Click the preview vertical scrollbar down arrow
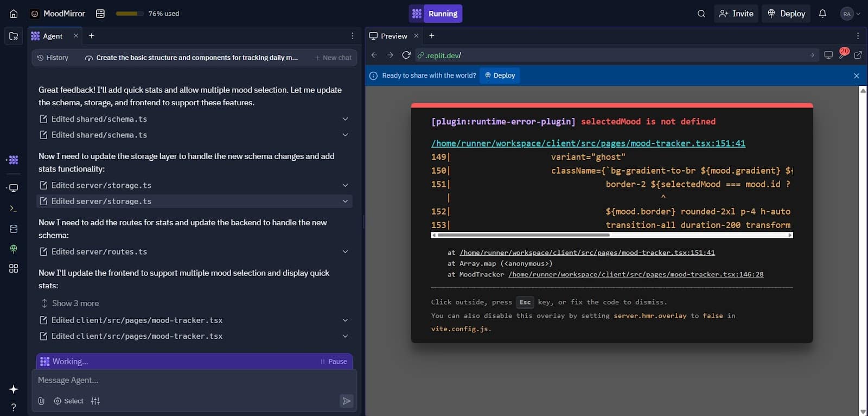This screenshot has height=416, width=868. (x=863, y=412)
